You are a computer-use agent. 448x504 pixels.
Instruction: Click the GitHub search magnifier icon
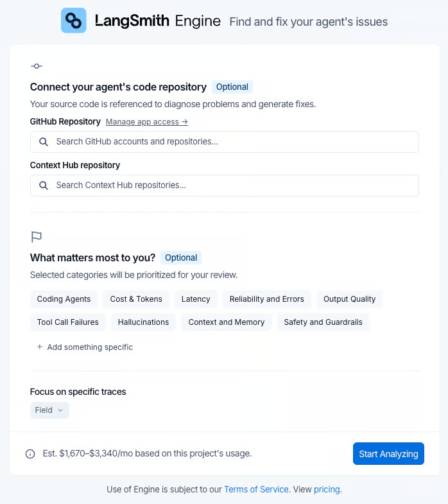(44, 142)
